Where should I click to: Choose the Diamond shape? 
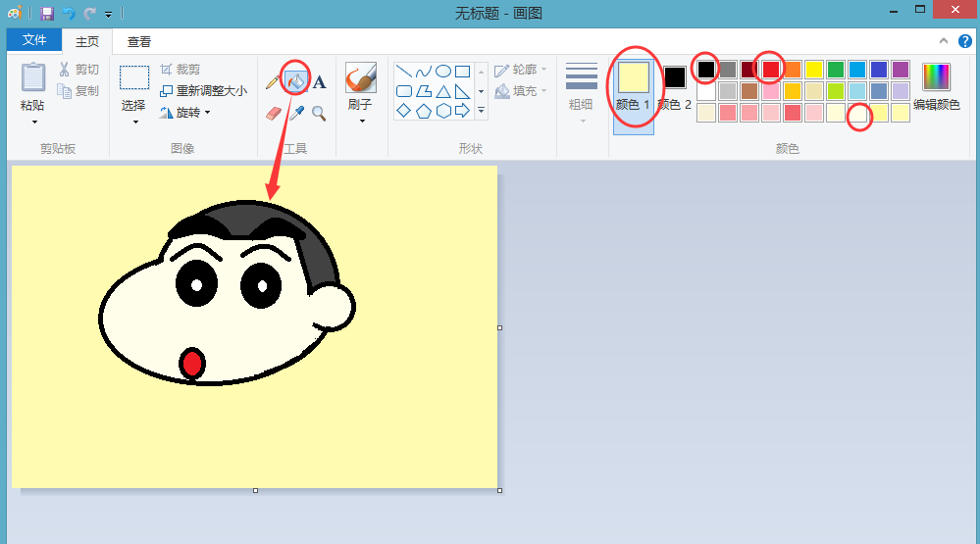click(x=404, y=111)
